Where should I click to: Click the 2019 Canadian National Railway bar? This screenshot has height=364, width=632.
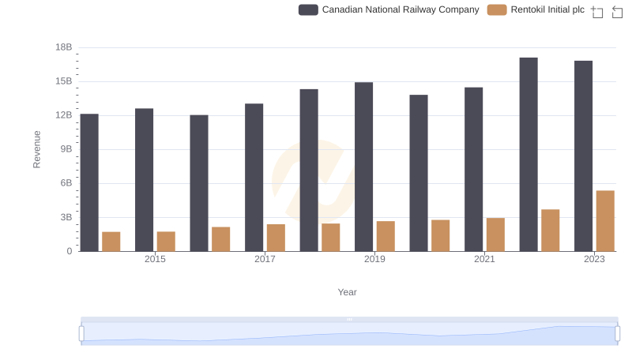(x=363, y=167)
